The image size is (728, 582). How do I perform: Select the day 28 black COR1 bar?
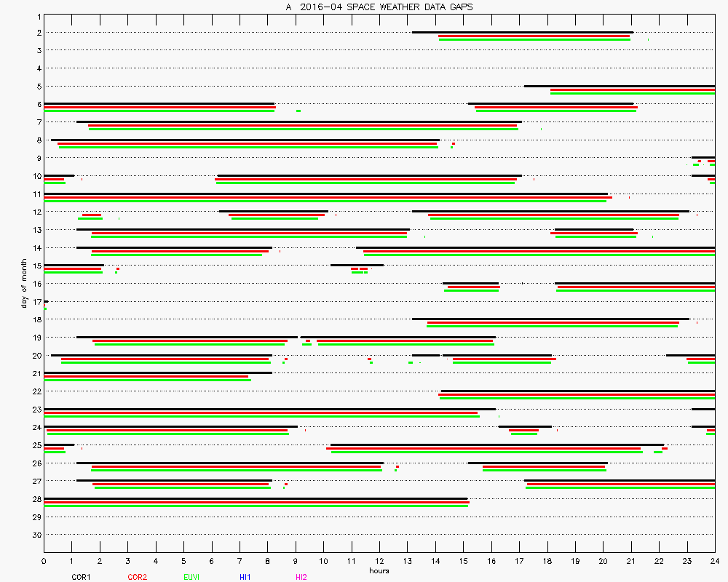(x=256, y=498)
